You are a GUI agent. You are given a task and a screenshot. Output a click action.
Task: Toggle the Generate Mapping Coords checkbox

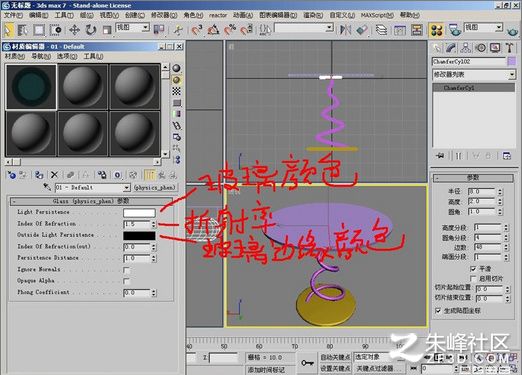coord(438,311)
